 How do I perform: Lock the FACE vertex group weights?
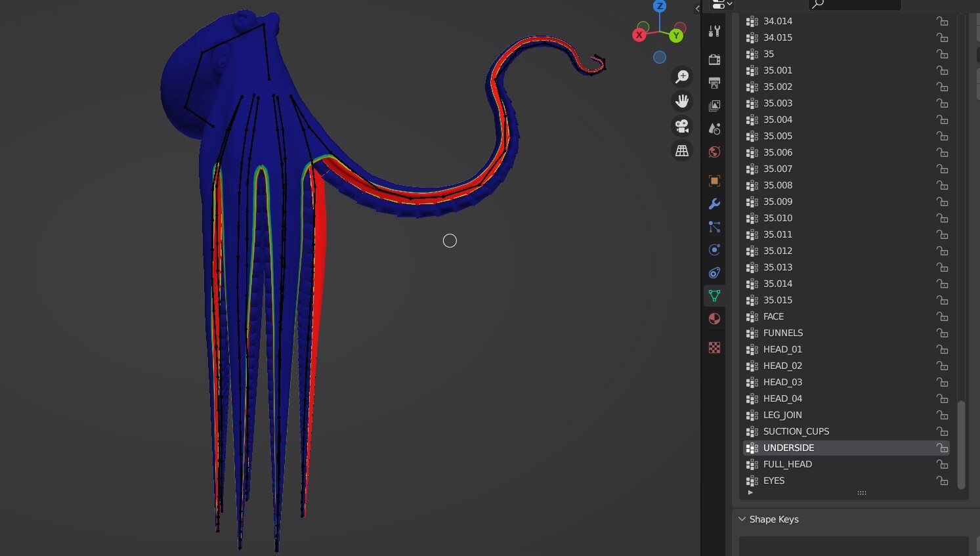click(942, 316)
